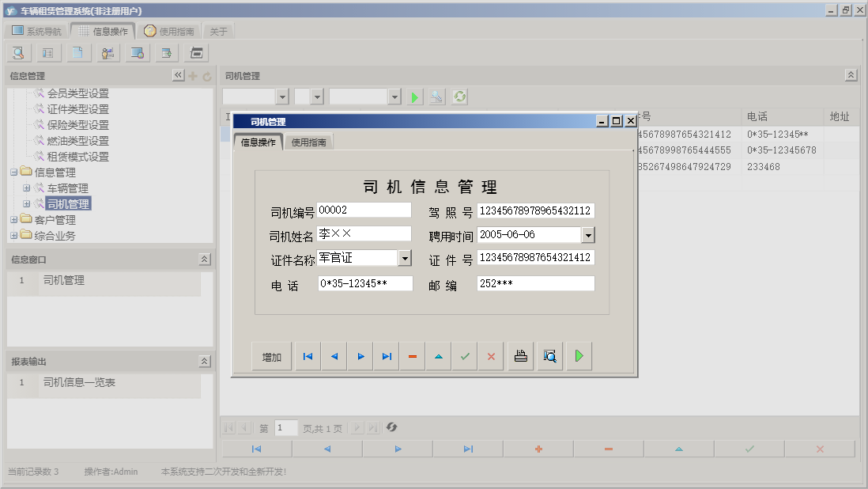Click the 司机姓名 input field

click(x=364, y=234)
